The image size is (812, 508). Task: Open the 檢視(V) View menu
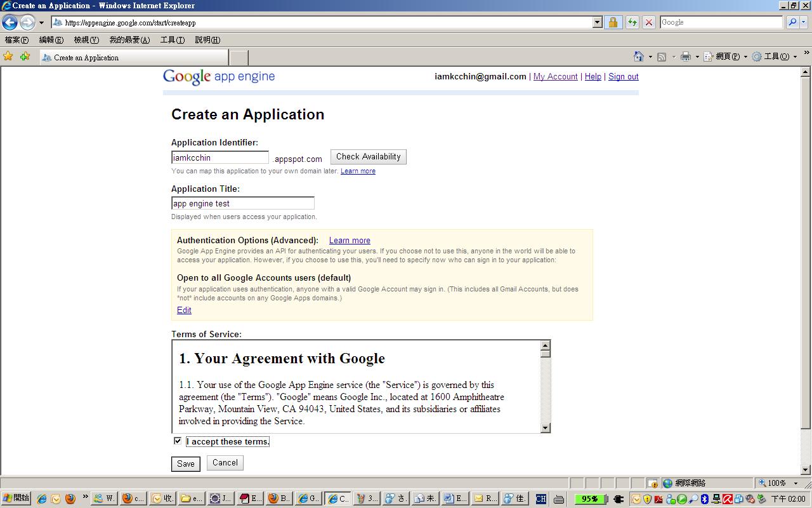pyautogui.click(x=86, y=40)
